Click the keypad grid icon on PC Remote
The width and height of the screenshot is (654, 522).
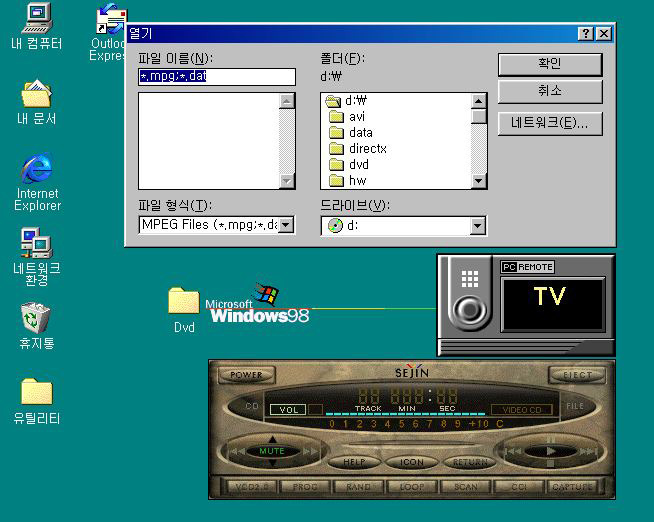(x=470, y=279)
